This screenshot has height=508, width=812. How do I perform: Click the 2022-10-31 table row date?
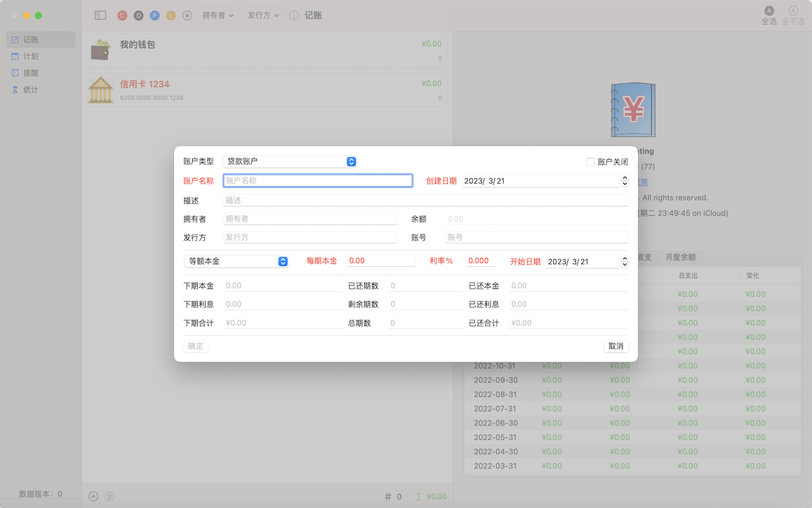point(495,366)
